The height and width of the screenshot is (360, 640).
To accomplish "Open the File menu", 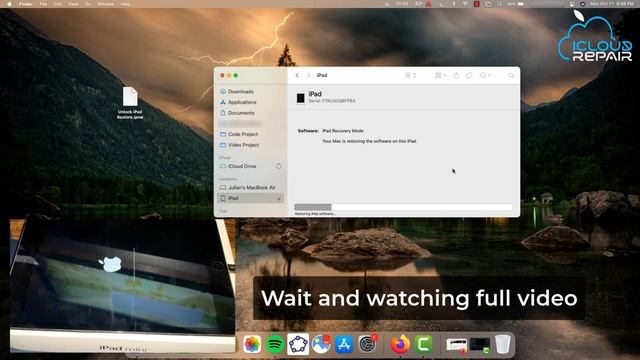I will 43,4.
